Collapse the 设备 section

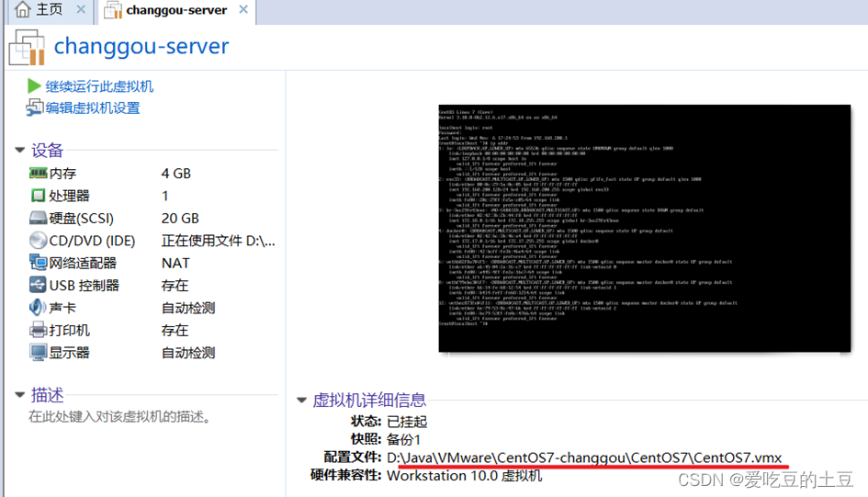click(x=20, y=150)
